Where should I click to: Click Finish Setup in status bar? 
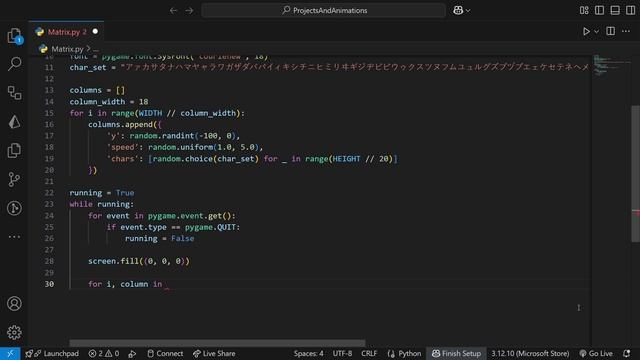click(456, 353)
